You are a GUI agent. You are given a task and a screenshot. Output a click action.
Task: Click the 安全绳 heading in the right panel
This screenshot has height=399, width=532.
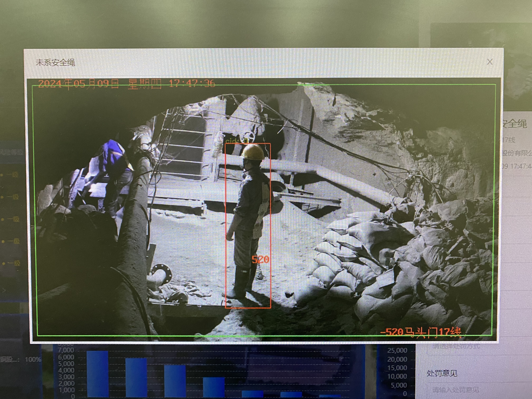pos(515,124)
